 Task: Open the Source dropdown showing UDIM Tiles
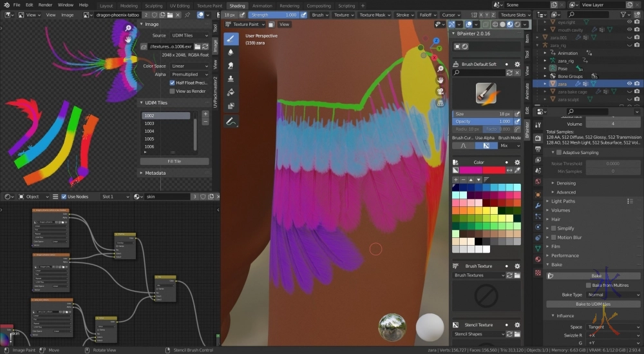click(189, 35)
